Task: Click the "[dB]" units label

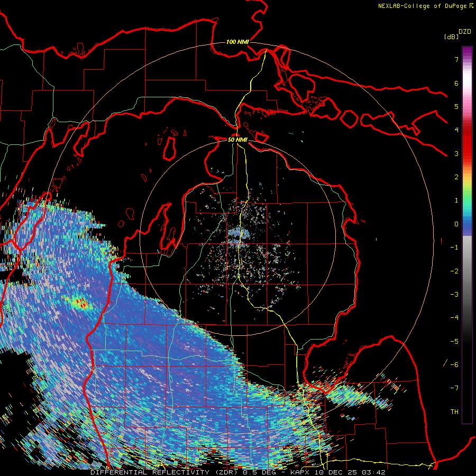Action: [451, 36]
